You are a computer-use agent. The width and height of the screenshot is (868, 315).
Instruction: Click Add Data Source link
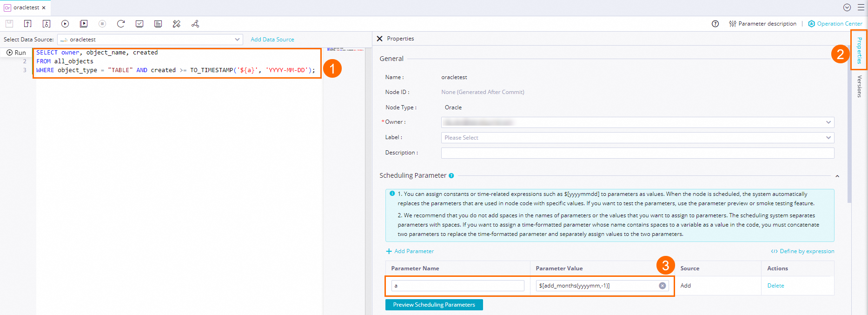[272, 40]
